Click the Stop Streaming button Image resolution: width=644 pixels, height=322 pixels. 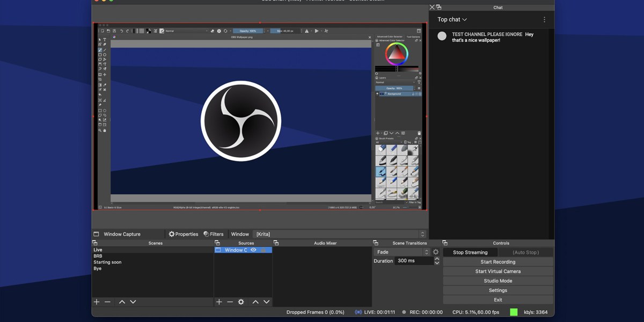tap(470, 252)
